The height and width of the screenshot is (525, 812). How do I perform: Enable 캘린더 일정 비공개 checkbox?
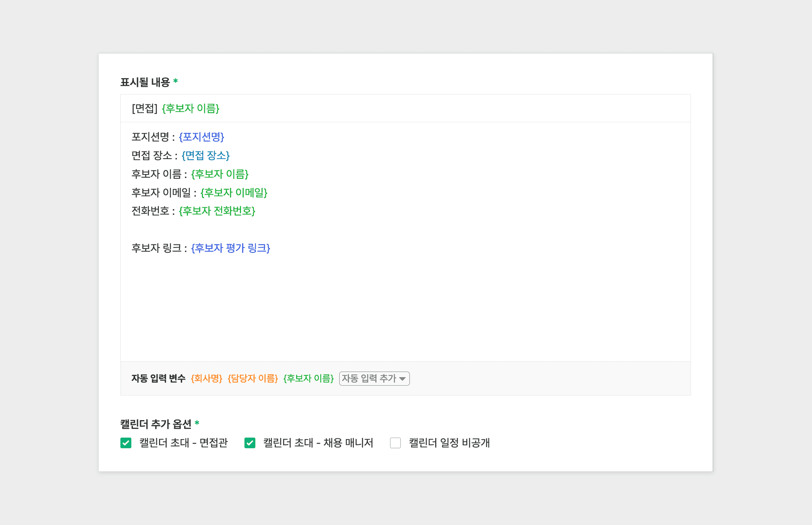point(395,443)
